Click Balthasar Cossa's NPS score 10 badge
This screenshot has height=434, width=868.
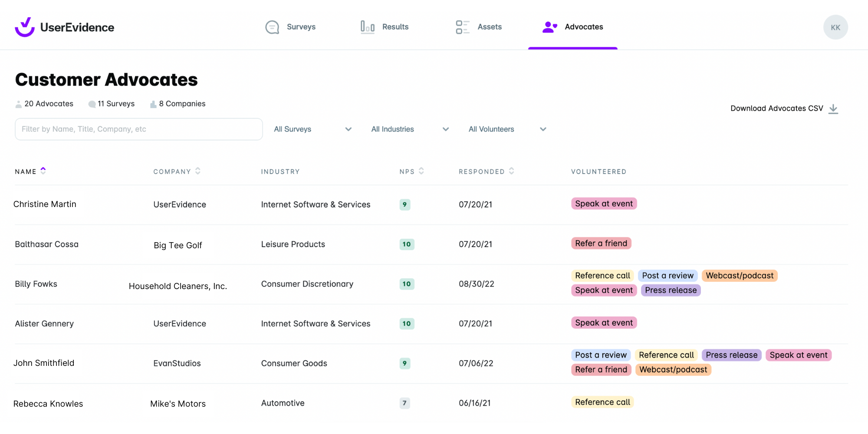pos(407,244)
